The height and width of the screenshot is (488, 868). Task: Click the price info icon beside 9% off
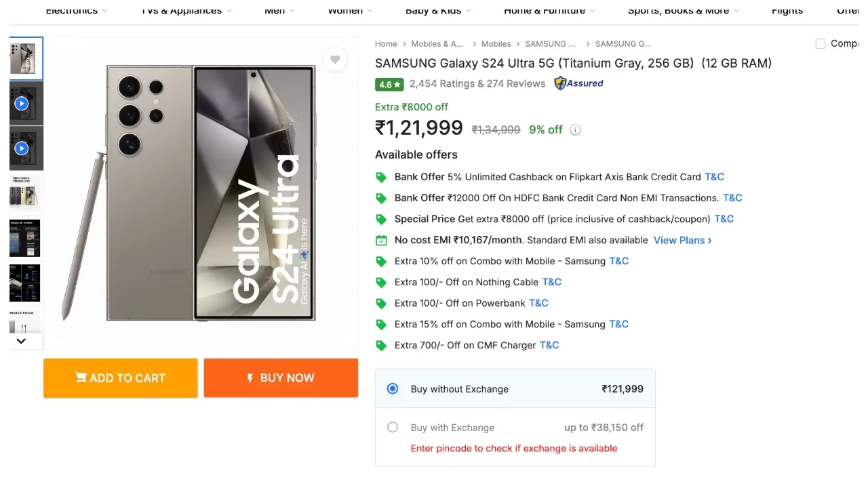coord(575,130)
